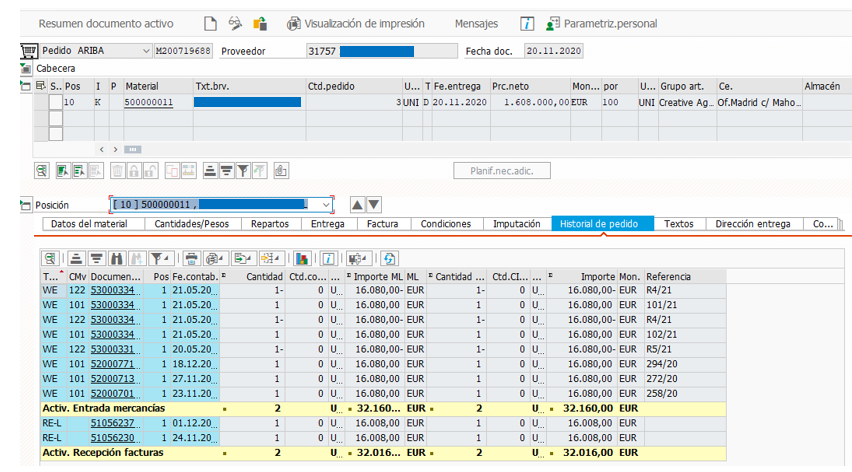Open invoice document 51056230

[x=112, y=438]
